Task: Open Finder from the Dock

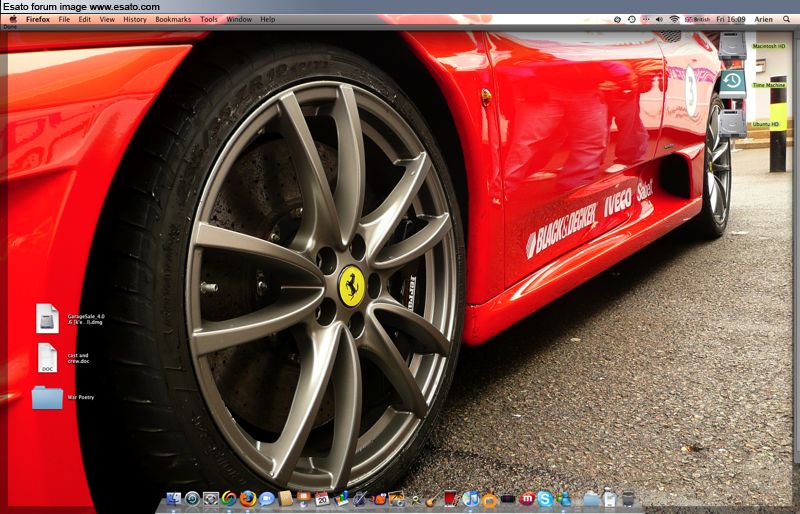Action: coord(174,498)
